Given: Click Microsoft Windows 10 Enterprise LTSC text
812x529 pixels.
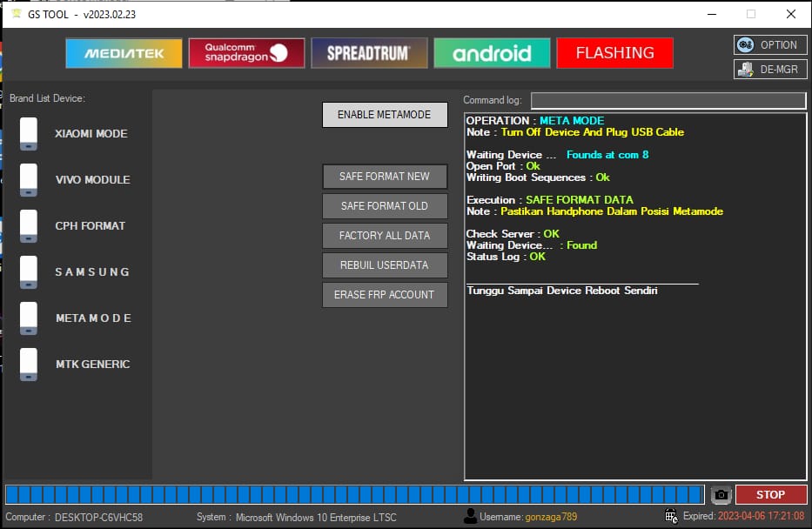Looking at the screenshot, I should 316,517.
